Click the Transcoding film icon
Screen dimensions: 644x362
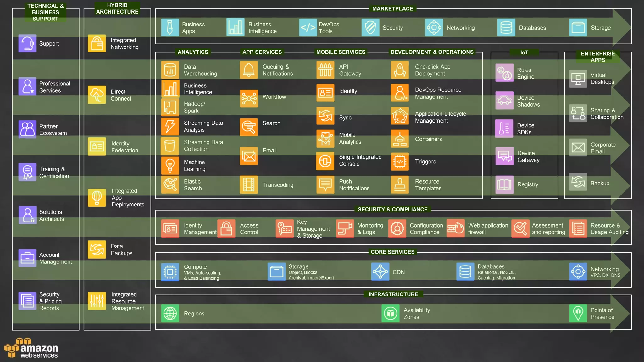[x=249, y=185]
